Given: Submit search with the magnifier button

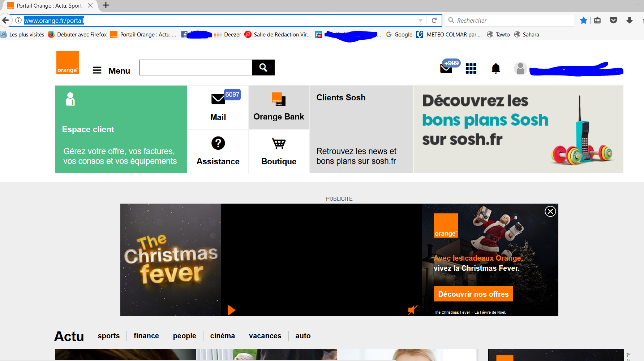Looking at the screenshot, I should pyautogui.click(x=263, y=68).
